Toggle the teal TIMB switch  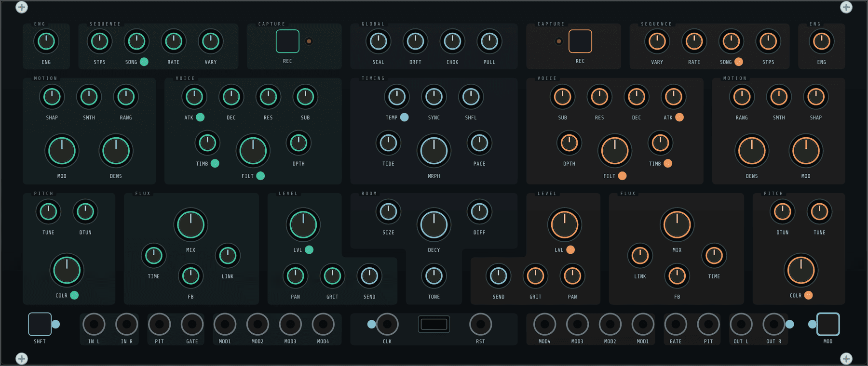(x=215, y=163)
